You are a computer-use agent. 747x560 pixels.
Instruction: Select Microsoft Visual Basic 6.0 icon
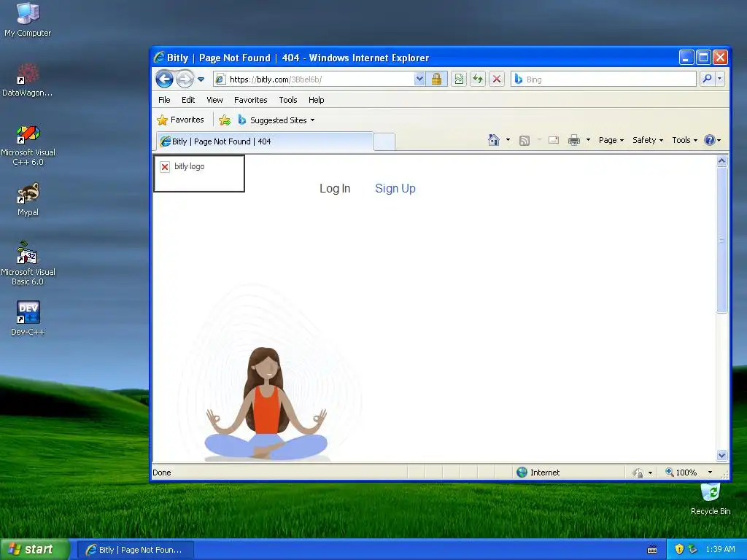coord(28,264)
